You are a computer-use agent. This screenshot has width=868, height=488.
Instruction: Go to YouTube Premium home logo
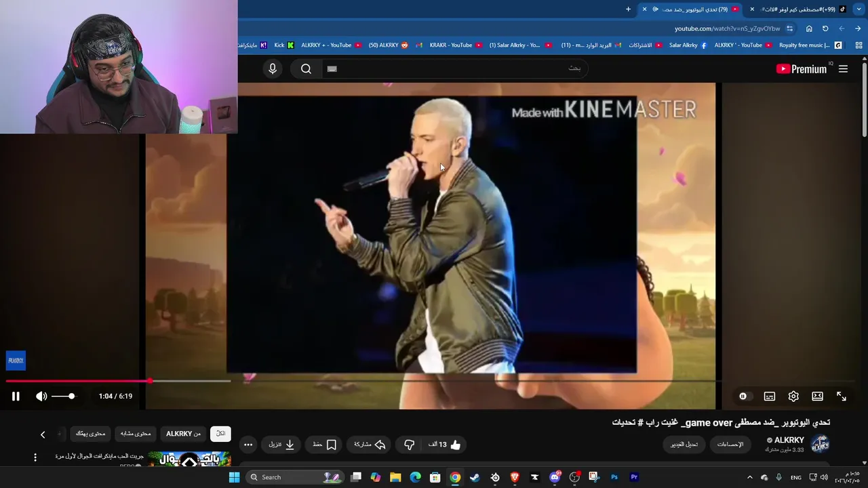(x=802, y=68)
